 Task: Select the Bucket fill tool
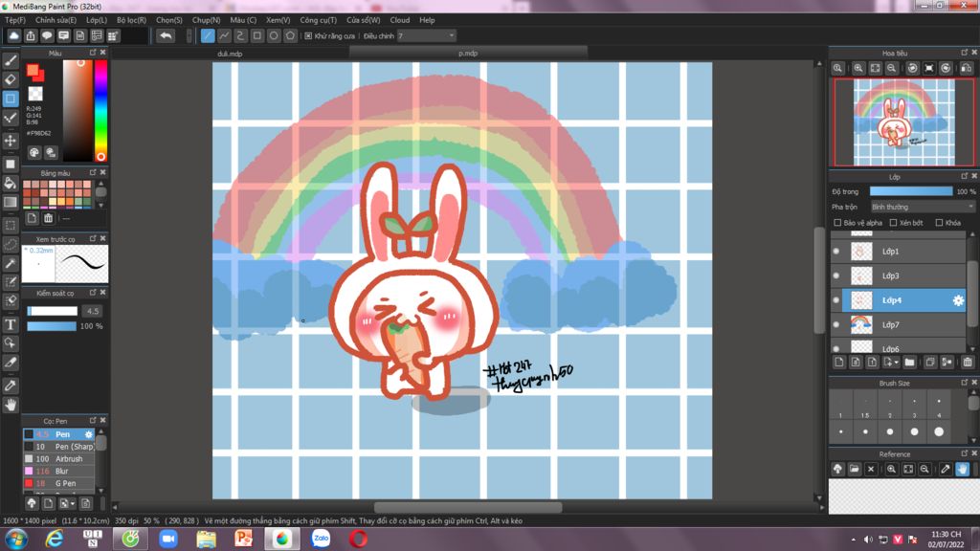pos(10,183)
